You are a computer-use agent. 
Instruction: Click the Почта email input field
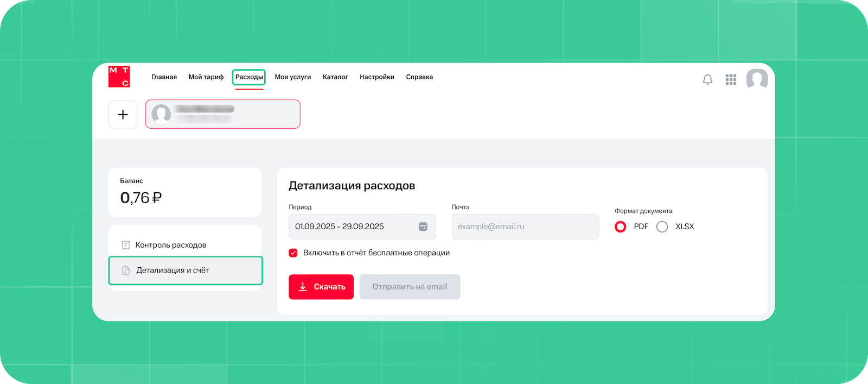[525, 226]
